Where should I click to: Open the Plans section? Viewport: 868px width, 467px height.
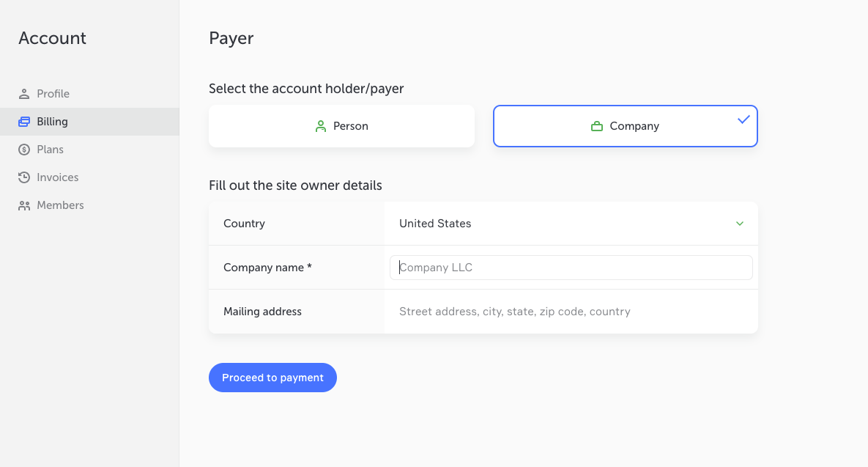(x=51, y=150)
